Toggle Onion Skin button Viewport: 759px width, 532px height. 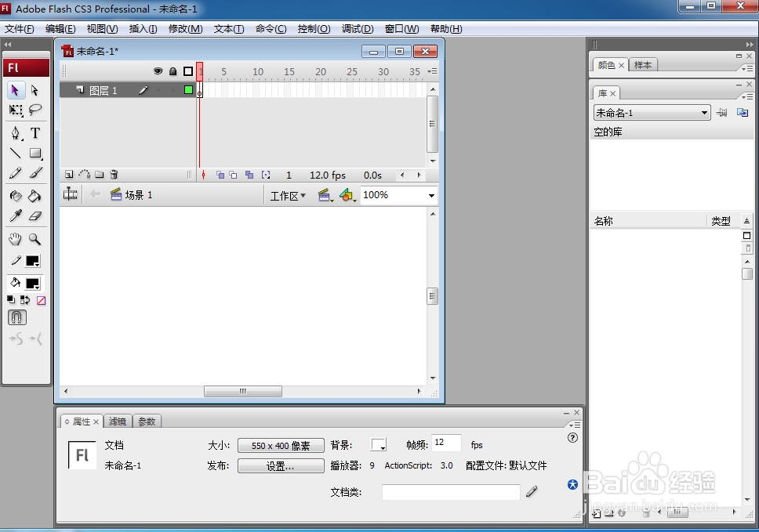click(220, 175)
